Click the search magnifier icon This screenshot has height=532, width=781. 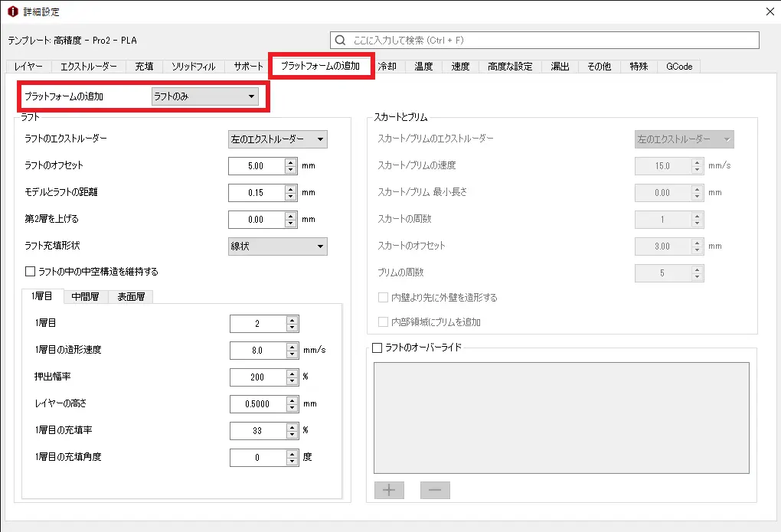pyautogui.click(x=341, y=40)
